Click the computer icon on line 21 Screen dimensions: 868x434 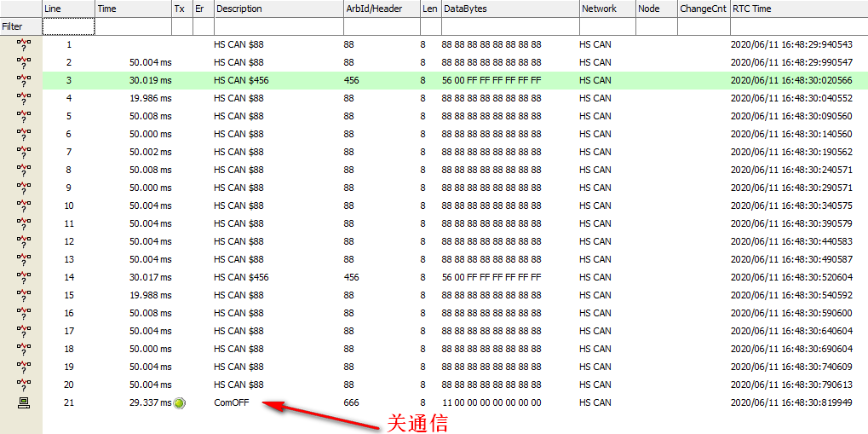[24, 402]
